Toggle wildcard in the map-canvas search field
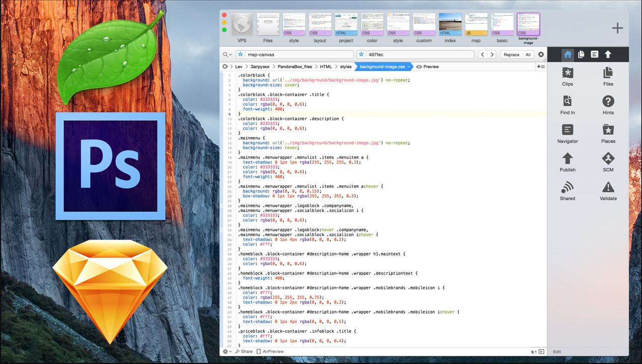This screenshot has width=642, height=364. (241, 54)
